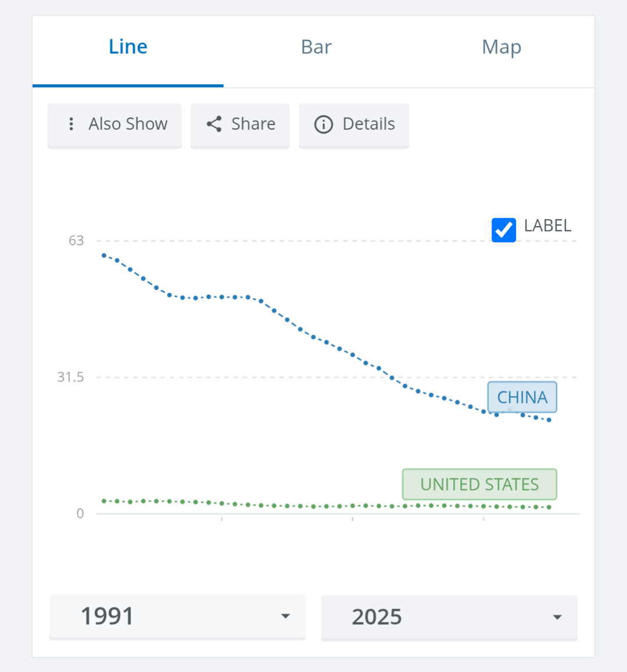The image size is (627, 672).
Task: Click the end year dropdown arrow
Action: pyautogui.click(x=557, y=617)
